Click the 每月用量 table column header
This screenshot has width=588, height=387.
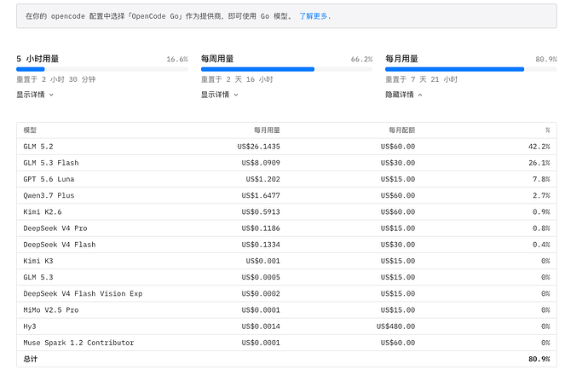tap(267, 130)
